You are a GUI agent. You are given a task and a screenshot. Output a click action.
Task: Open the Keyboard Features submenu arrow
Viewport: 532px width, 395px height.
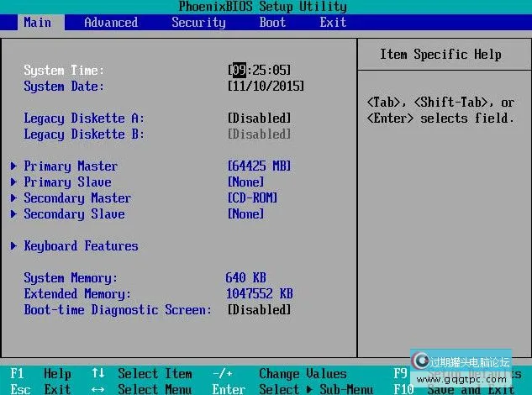coord(14,246)
